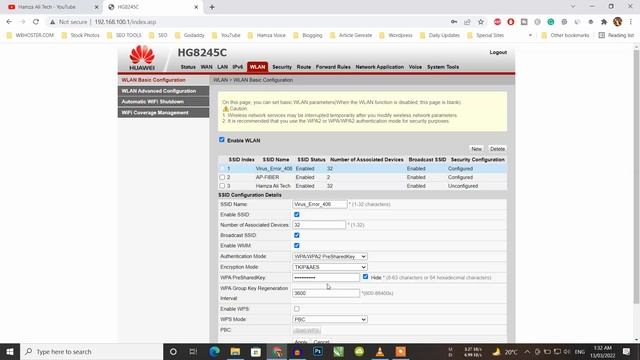This screenshot has width=640, height=360.
Task: Launch Microsoft Edge from taskbar
Action: 214,351
